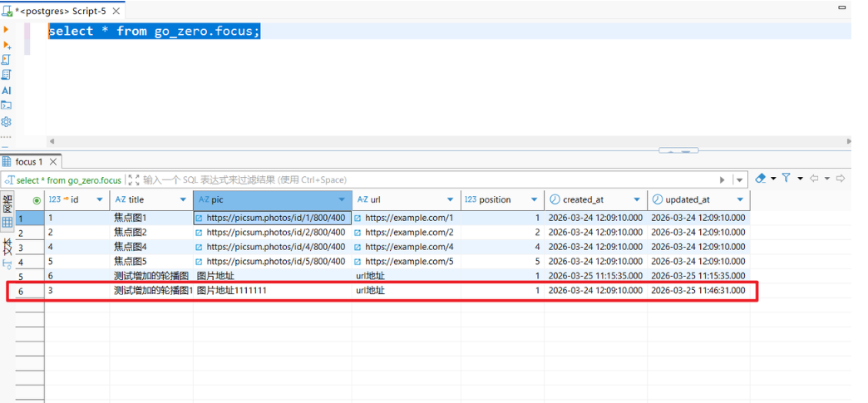Click the green circle icon in the grid corner
The height and width of the screenshot is (403, 868).
pyautogui.click(x=37, y=200)
